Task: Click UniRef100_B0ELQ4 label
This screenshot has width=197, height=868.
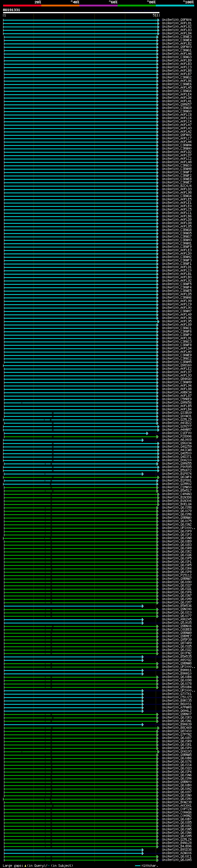Action: coord(177,504)
